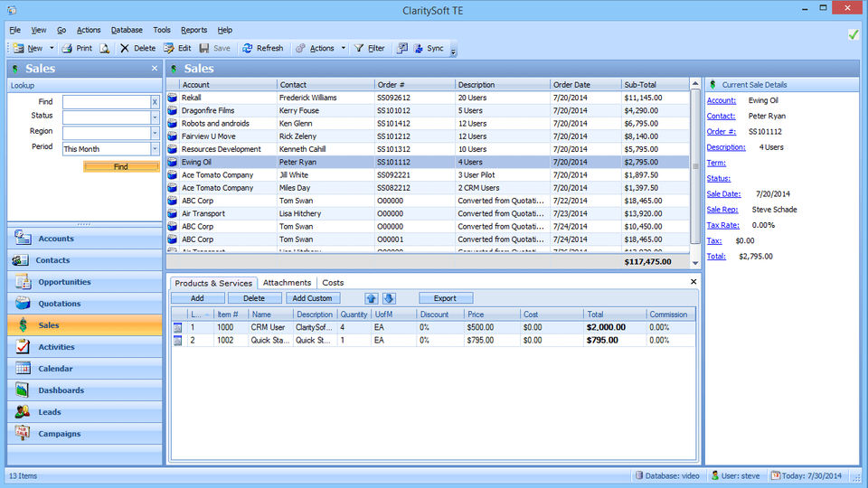Switch to the Attachments tab
Screen dimensions: 868x488
(x=287, y=283)
